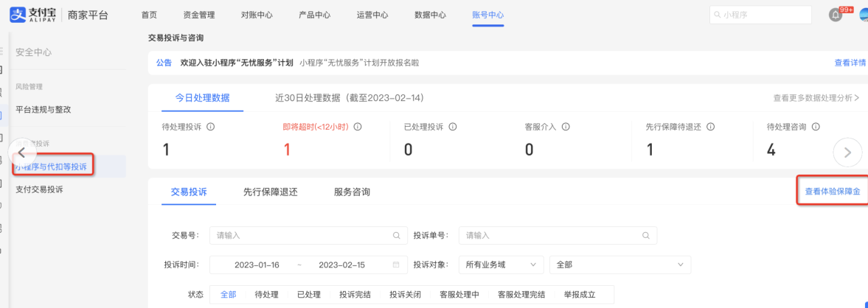Click info icon beside 先行保障待退还
The image size is (868, 308).
[x=711, y=127]
